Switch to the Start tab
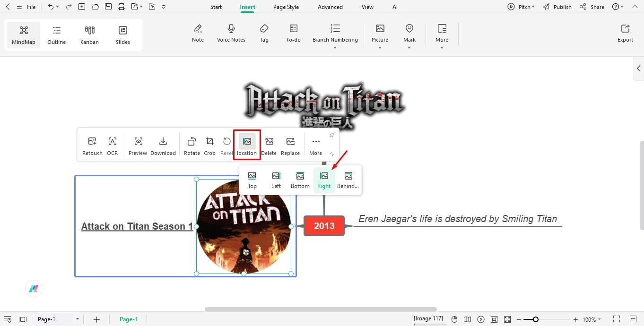This screenshot has width=644, height=326. coord(216,7)
